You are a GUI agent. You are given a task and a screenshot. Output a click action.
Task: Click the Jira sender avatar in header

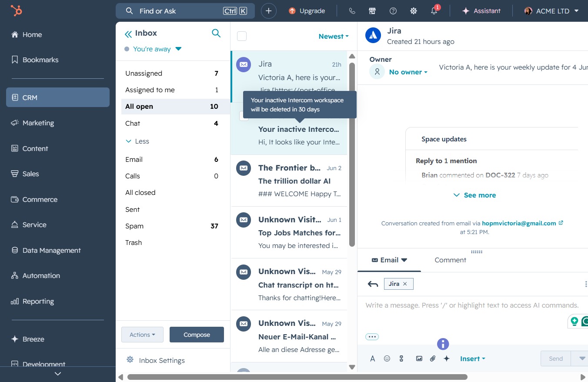pos(373,36)
